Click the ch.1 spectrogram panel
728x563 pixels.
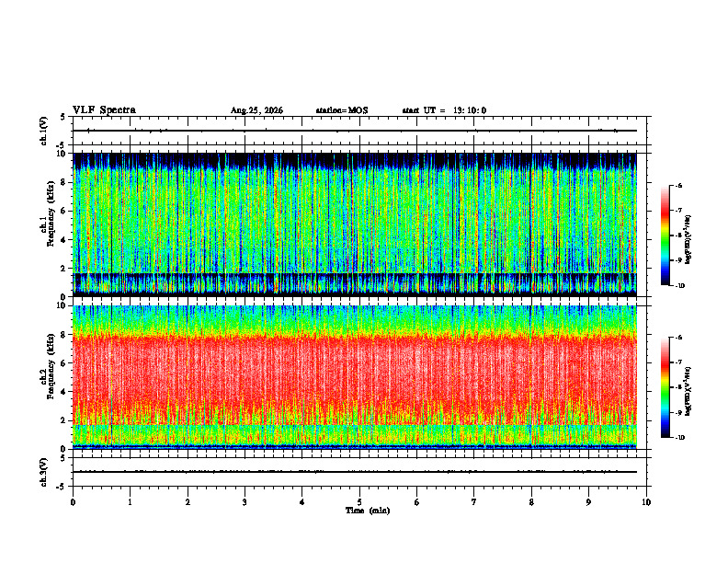355,224
